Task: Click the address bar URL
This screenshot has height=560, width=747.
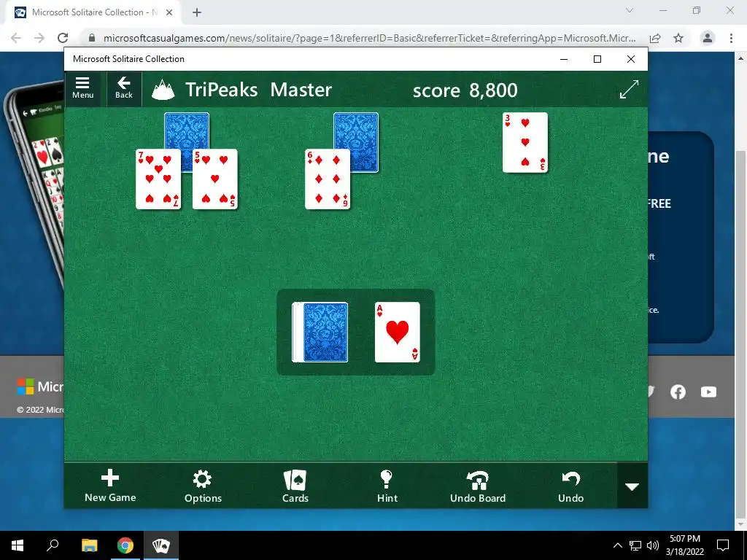Action: pos(369,38)
